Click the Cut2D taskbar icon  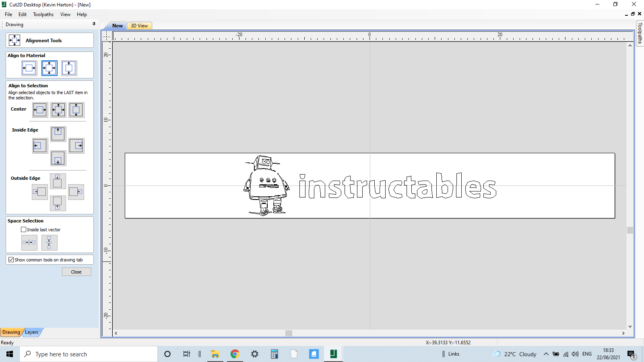[x=333, y=354]
